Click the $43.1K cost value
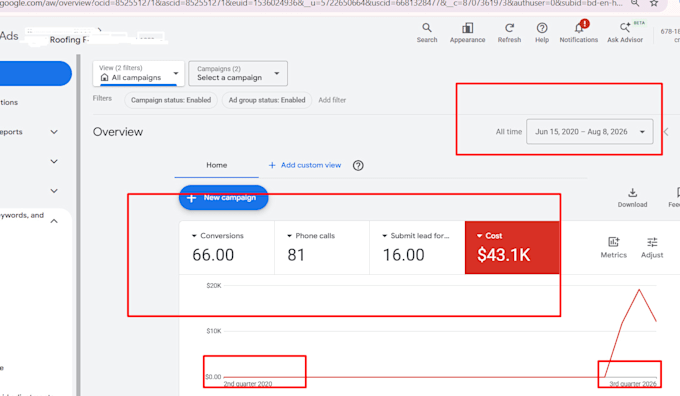The width and height of the screenshot is (680, 396). pyautogui.click(x=503, y=255)
